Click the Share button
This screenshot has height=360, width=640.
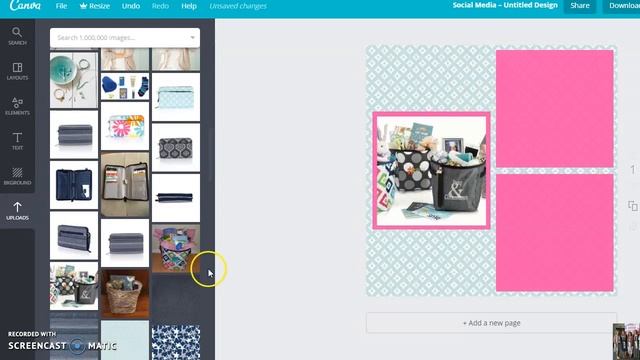coord(580,6)
